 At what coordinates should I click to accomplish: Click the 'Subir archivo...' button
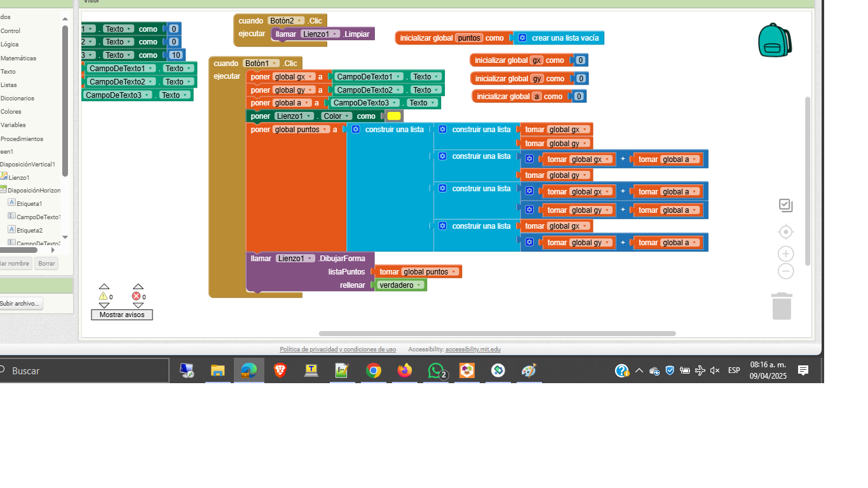click(20, 304)
